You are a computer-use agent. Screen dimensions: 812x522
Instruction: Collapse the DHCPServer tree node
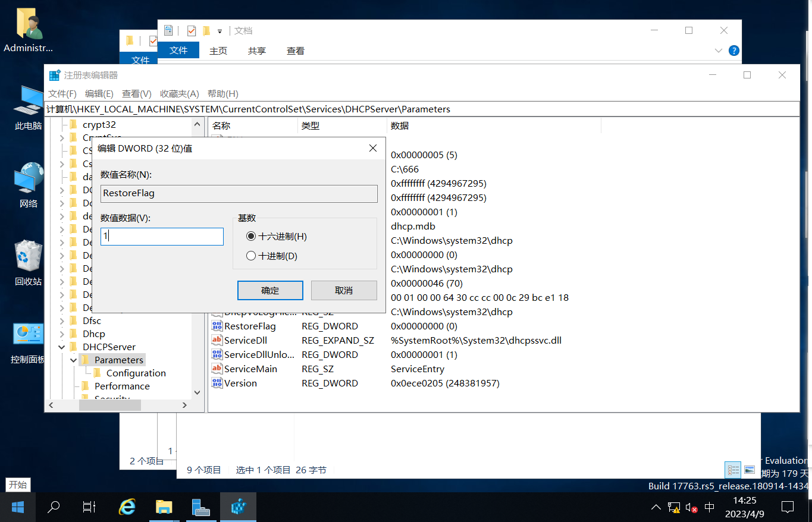click(62, 347)
